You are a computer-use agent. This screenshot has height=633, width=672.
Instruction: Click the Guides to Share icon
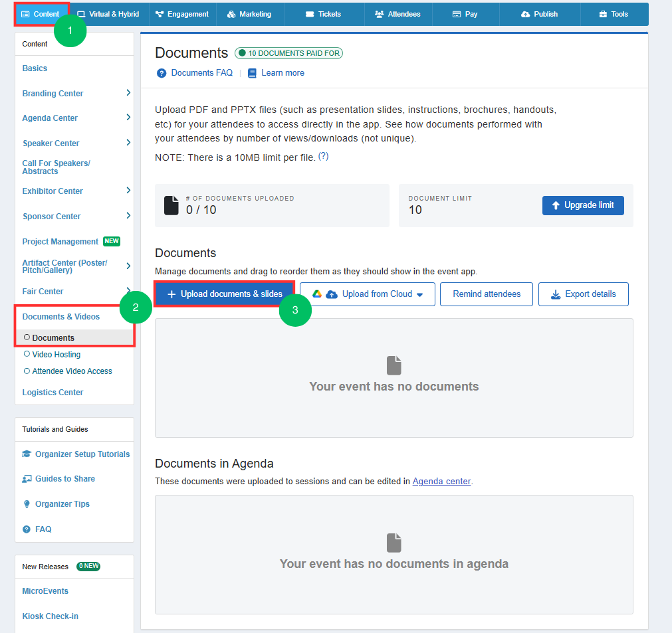[27, 479]
